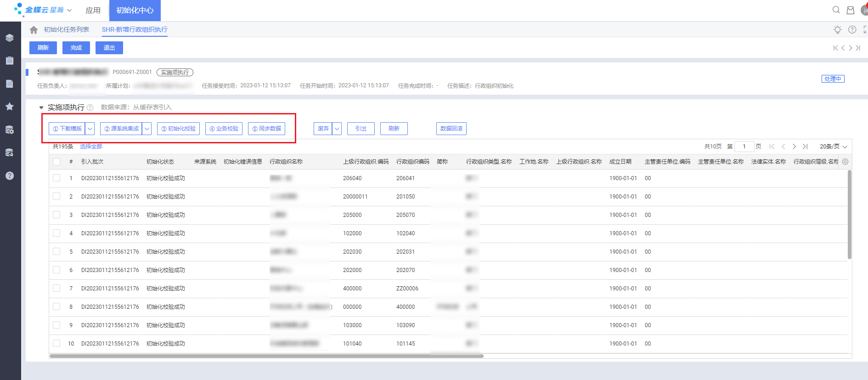Tick the checkbox for row 5
This screenshot has width=868, height=380.
point(56,252)
